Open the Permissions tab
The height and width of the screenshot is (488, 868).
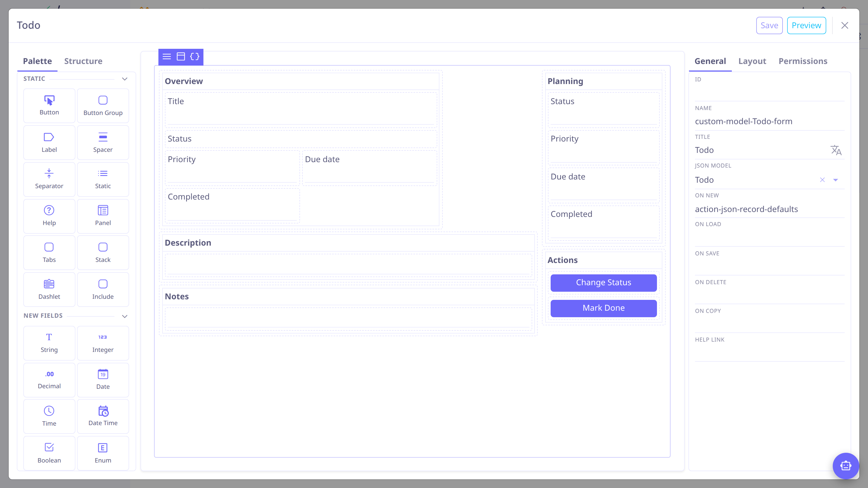pos(803,61)
